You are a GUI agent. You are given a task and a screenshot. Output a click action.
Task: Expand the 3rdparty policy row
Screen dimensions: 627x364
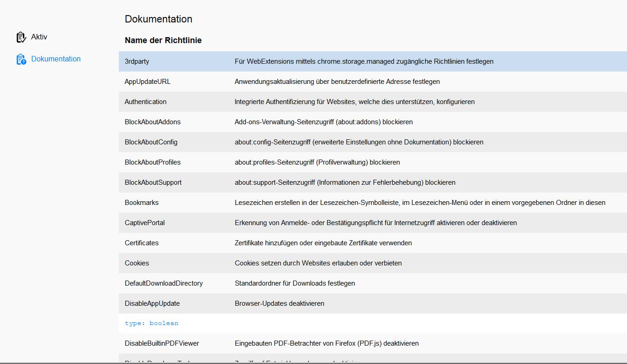coord(137,61)
